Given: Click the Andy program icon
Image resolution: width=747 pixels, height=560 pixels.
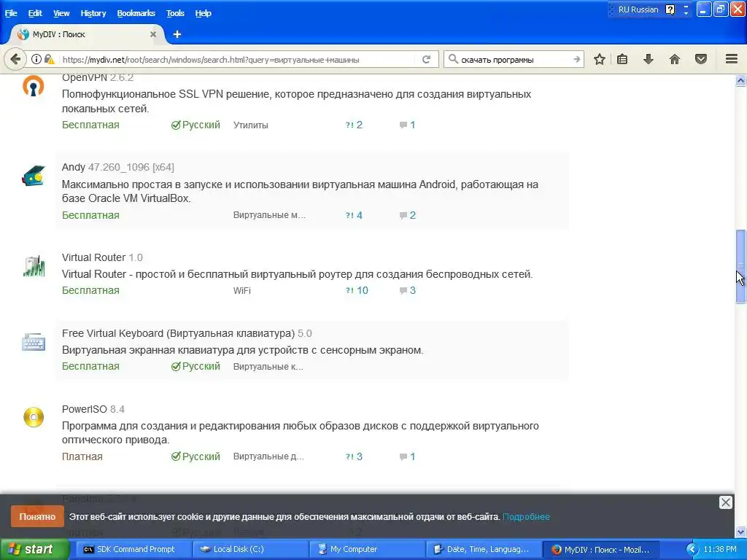Looking at the screenshot, I should coord(34,176).
